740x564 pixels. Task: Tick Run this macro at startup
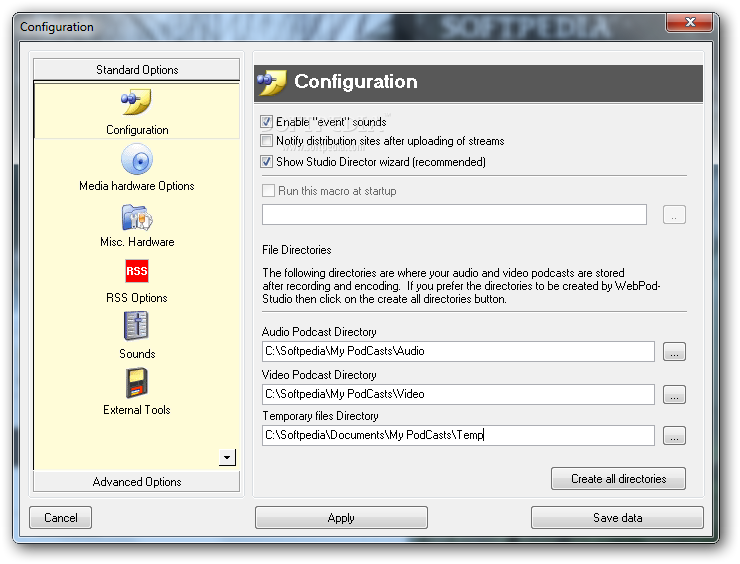[x=268, y=191]
